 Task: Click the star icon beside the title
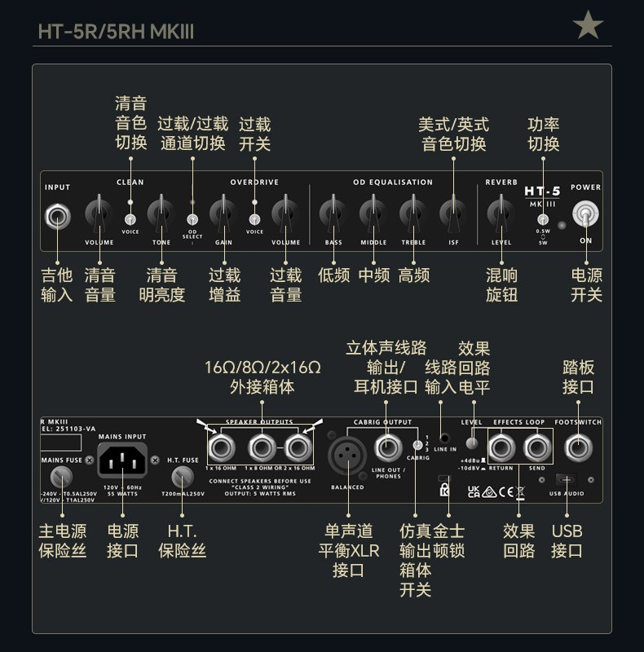(588, 25)
